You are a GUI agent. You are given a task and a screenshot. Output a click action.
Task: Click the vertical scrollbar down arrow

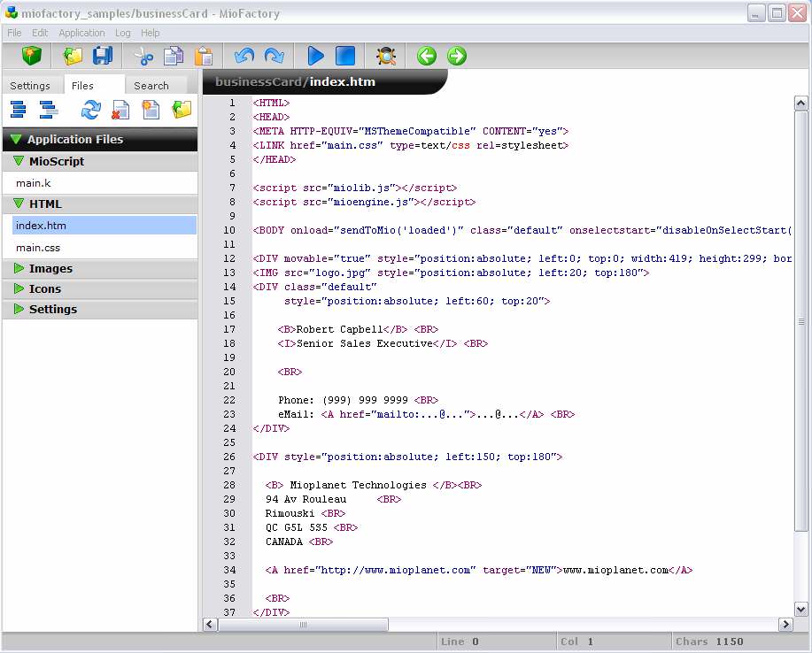[800, 609]
